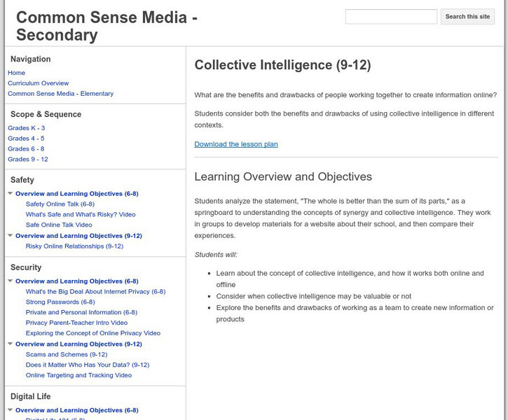Screen dimensions: 508x420
Task: Open Strong Passwords (6-8) lesson
Action: click(x=60, y=302)
